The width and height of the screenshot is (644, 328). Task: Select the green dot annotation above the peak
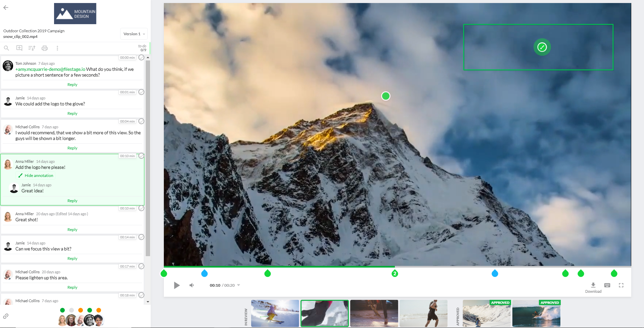[x=386, y=96]
